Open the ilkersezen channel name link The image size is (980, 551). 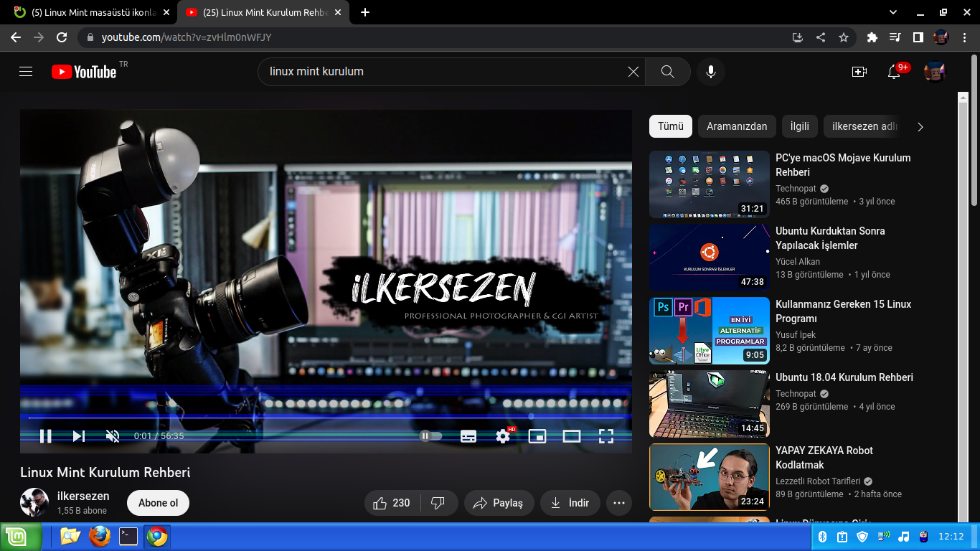[x=83, y=496]
